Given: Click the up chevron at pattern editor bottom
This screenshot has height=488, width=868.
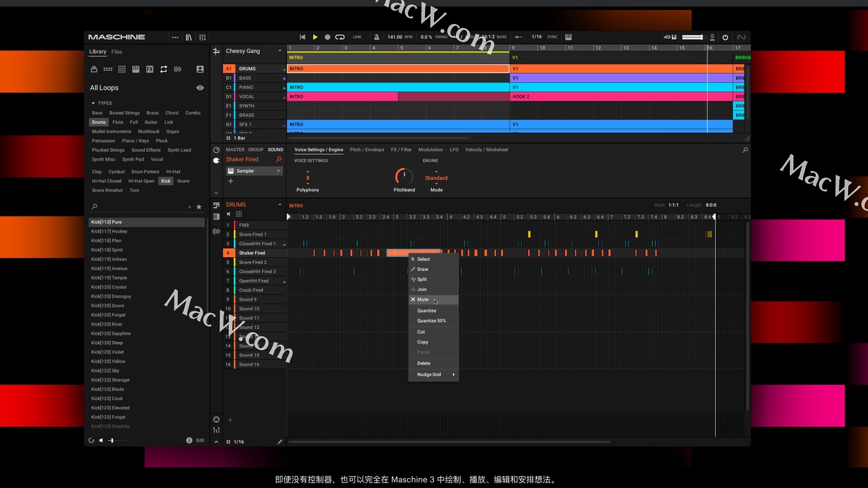Looking at the screenshot, I should (x=216, y=442).
